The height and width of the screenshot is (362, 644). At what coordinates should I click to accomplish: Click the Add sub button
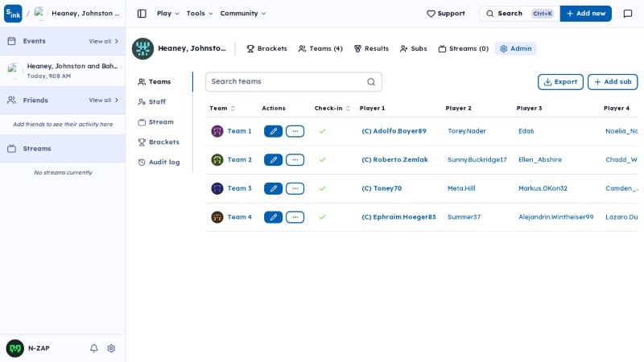click(613, 82)
